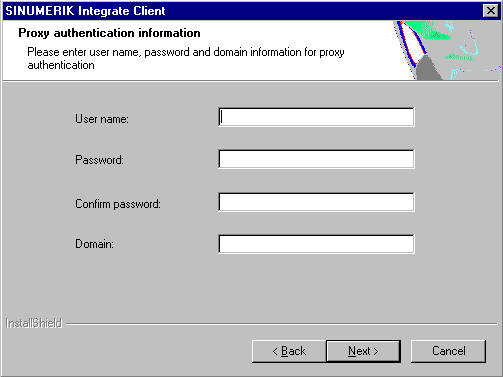Image resolution: width=503 pixels, height=377 pixels.
Task: Click the "User name:" label
Action: 102,119
